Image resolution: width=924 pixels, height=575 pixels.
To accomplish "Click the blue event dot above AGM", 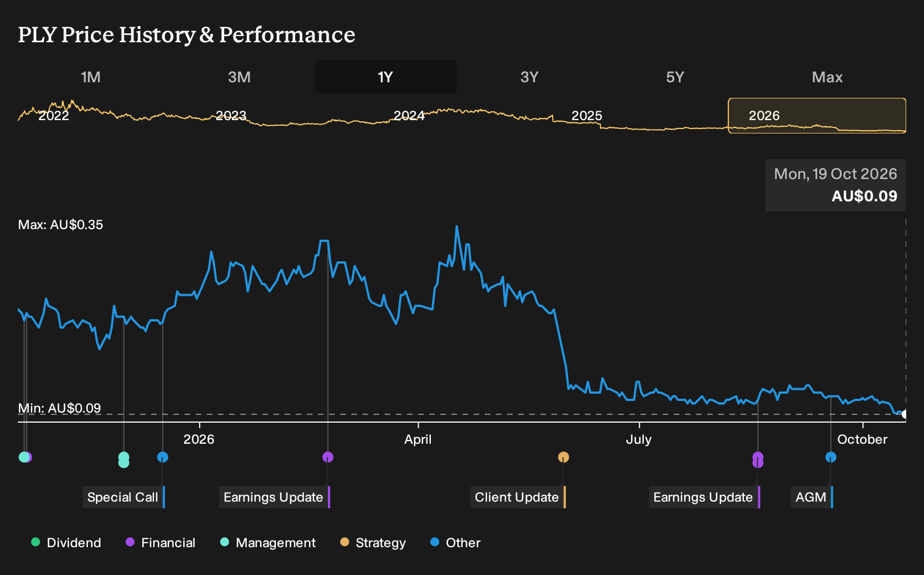I will pyautogui.click(x=831, y=457).
